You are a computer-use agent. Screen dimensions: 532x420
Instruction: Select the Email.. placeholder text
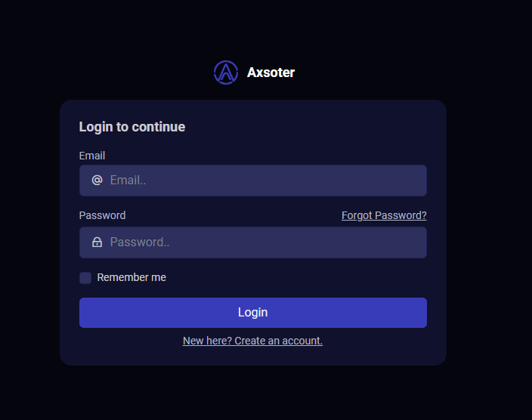click(128, 180)
